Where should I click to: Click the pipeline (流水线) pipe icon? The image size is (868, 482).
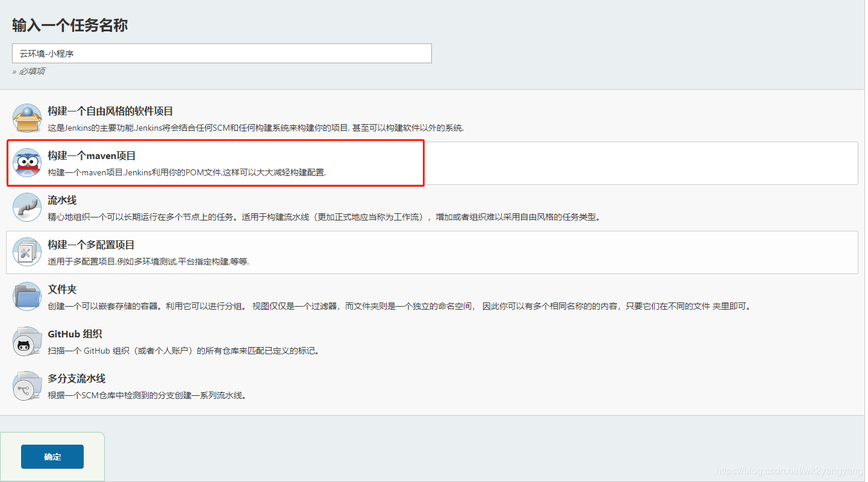click(27, 207)
